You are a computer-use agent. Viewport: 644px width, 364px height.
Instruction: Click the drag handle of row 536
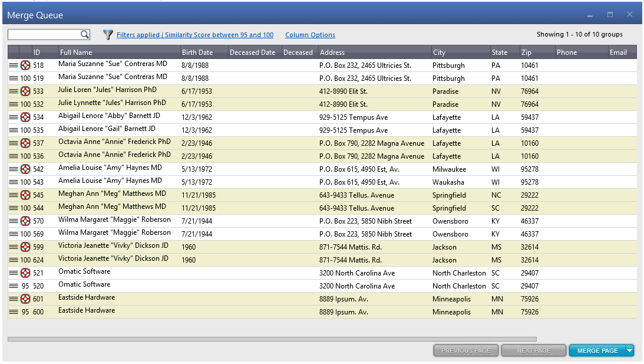click(x=14, y=156)
